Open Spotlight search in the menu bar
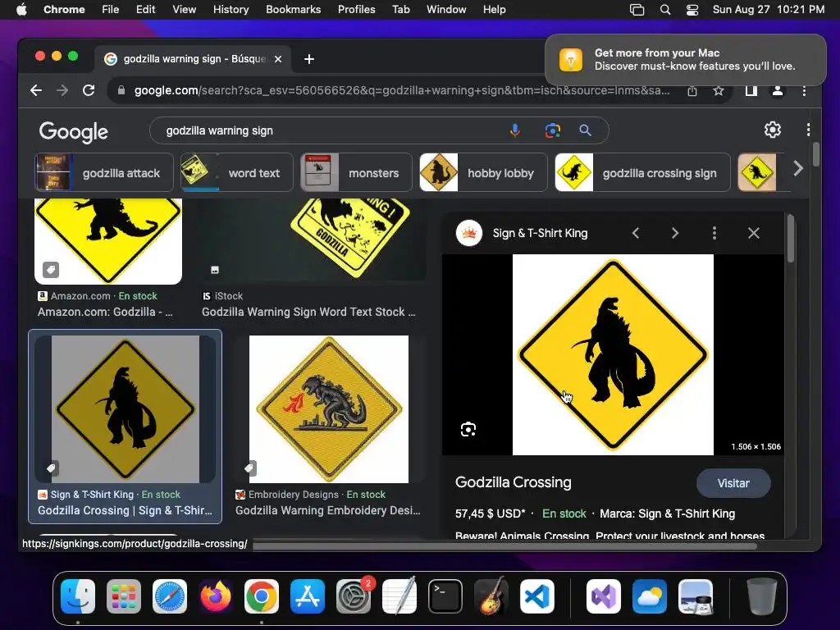Screen dimensions: 840x630 (664, 10)
